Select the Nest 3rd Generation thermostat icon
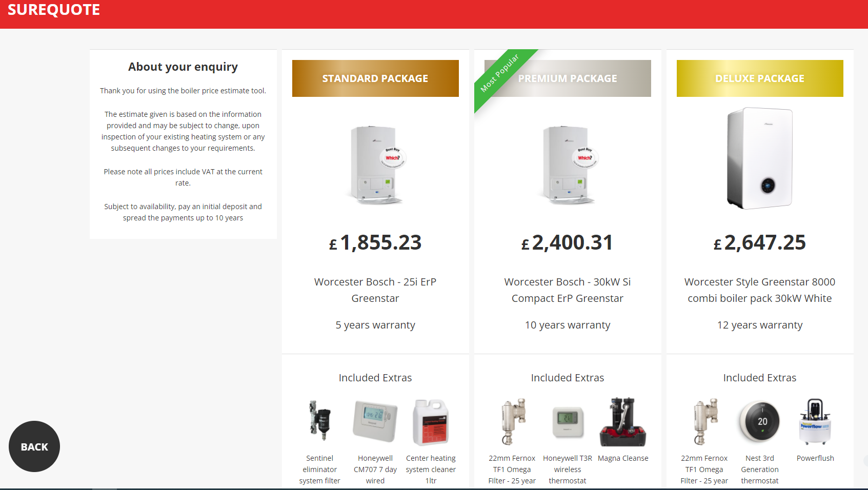The height and width of the screenshot is (490, 868). tap(760, 421)
